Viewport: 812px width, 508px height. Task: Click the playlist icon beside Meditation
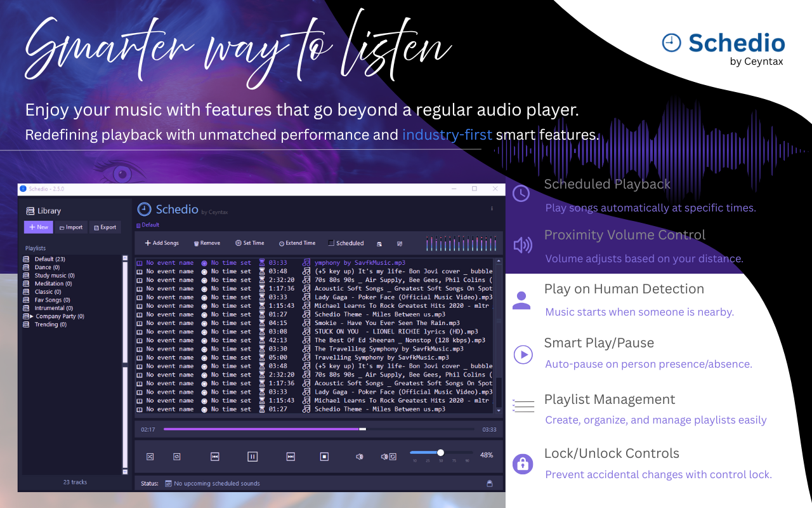point(26,284)
